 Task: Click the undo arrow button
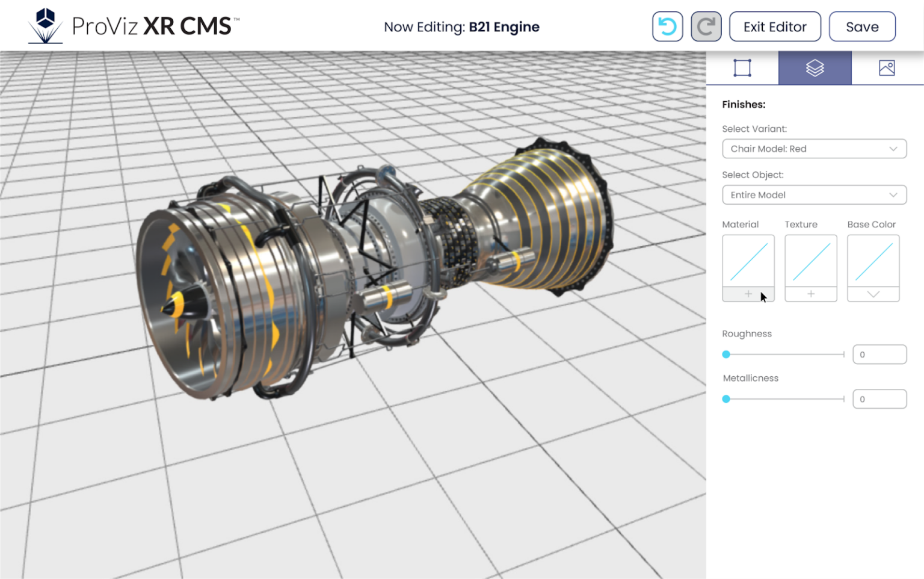(667, 26)
